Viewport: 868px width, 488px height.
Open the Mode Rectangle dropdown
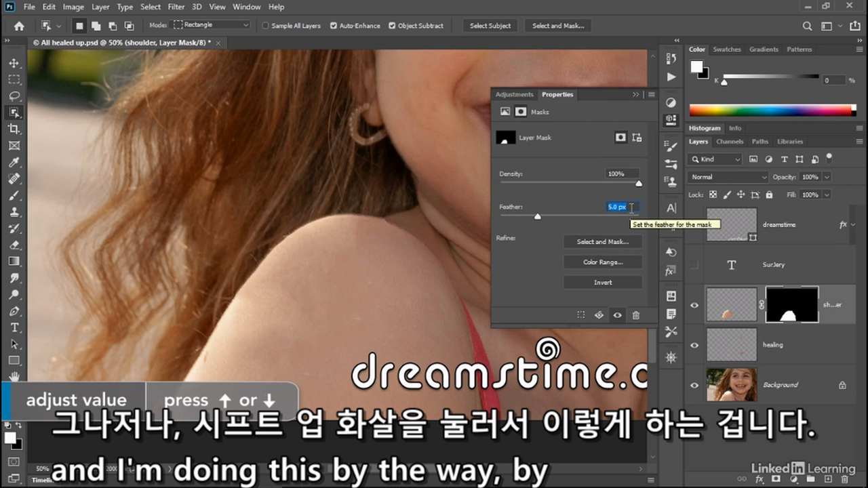tap(212, 25)
